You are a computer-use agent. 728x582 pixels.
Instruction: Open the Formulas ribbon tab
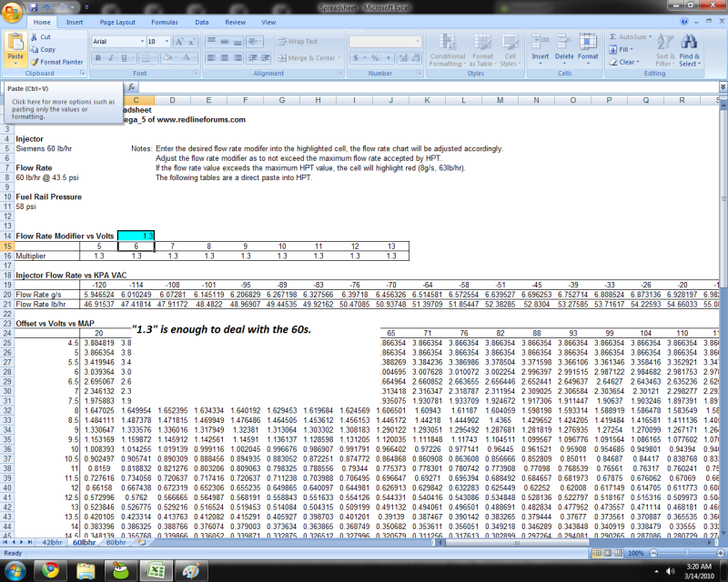[165, 22]
